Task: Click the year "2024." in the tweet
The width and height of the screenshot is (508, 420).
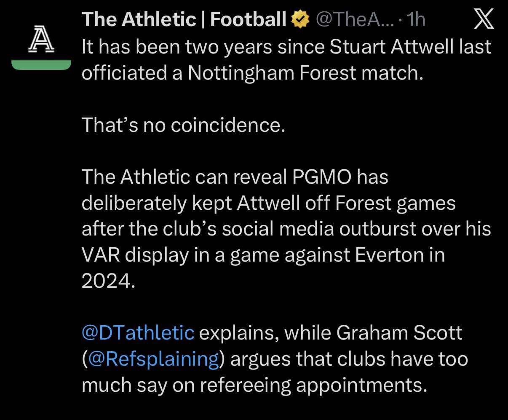Action: [x=109, y=281]
